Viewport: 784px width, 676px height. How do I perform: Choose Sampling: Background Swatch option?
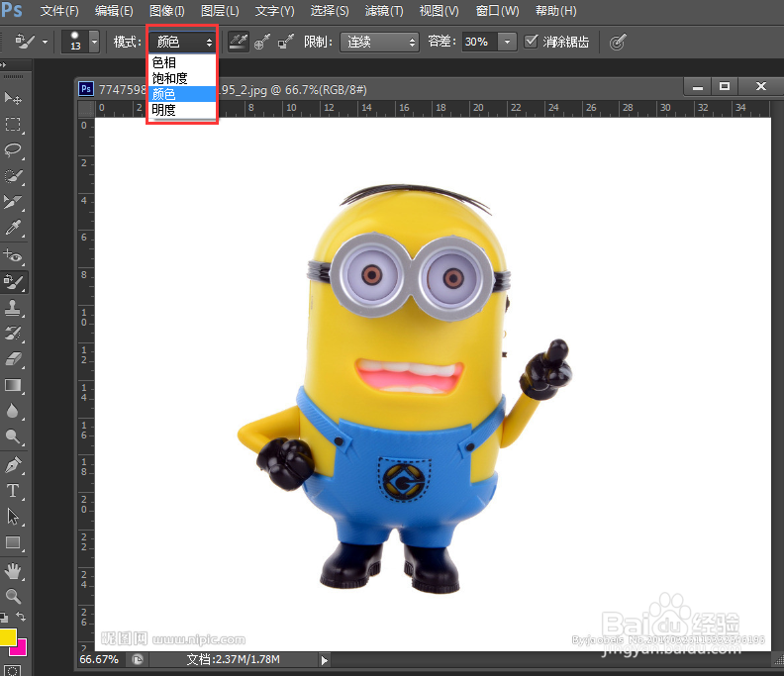[x=286, y=42]
